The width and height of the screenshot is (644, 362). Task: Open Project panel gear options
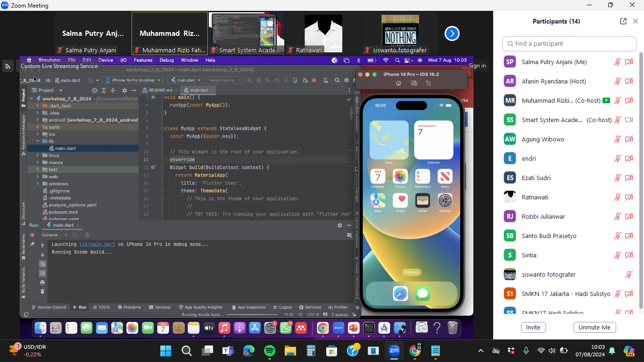click(124, 90)
